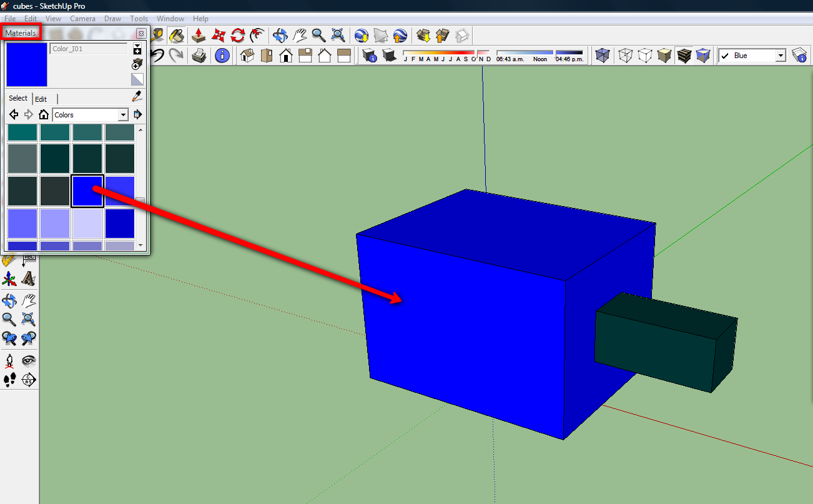Select the Walk tool footprints icon
This screenshot has width=813, height=504.
tap(9, 379)
